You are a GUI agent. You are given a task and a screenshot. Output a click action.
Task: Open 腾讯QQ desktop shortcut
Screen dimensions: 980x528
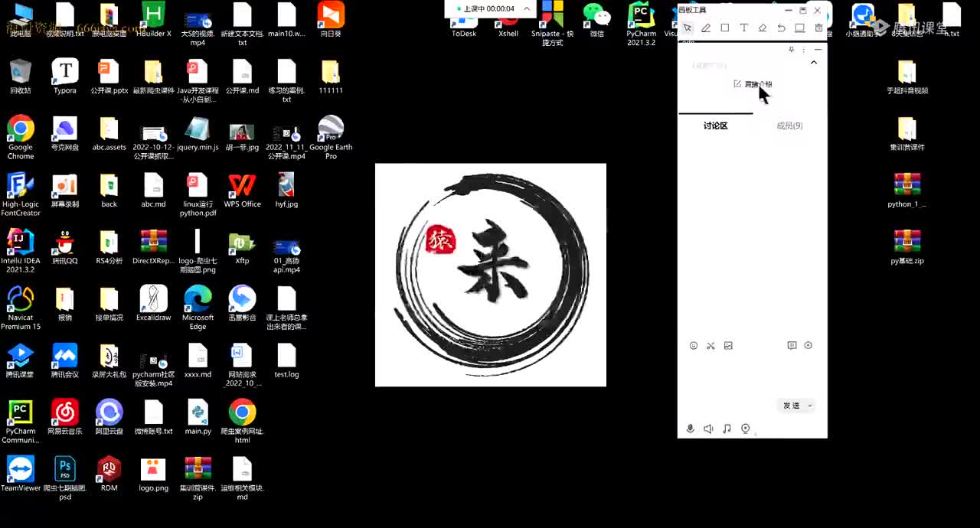(65, 246)
